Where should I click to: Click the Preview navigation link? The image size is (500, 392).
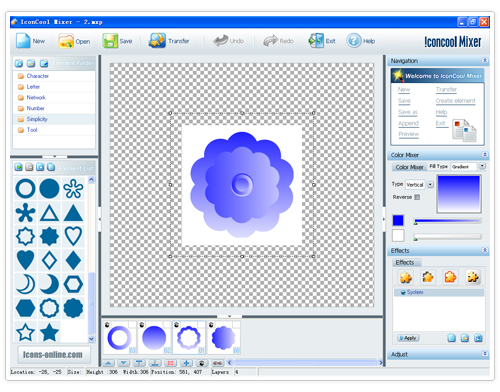409,134
